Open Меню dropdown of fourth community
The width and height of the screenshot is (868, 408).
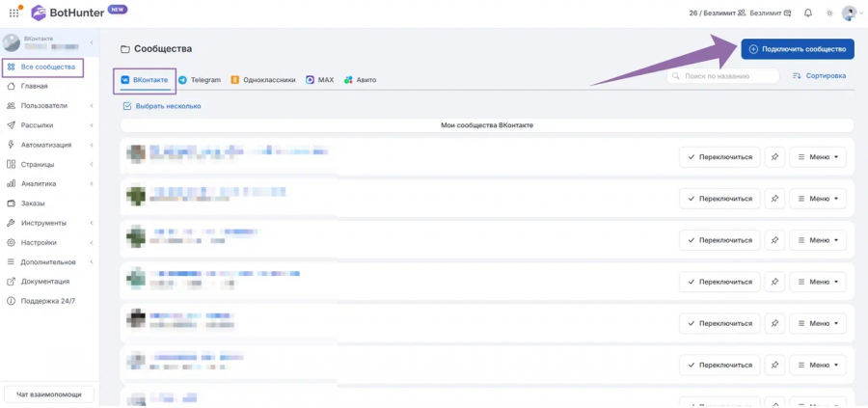(818, 282)
